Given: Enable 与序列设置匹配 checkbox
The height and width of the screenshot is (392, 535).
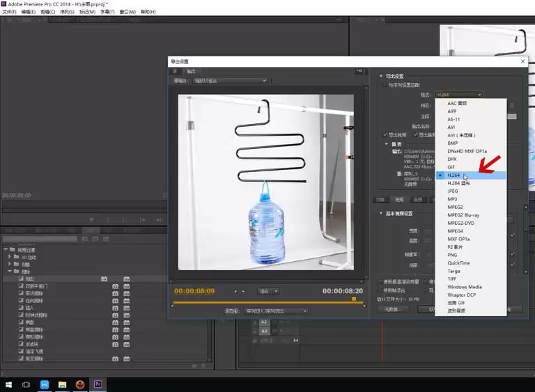Looking at the screenshot, I should point(385,84).
